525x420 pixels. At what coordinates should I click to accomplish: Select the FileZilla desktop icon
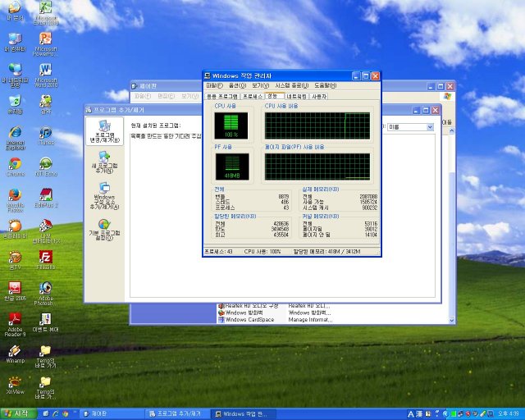(x=46, y=260)
